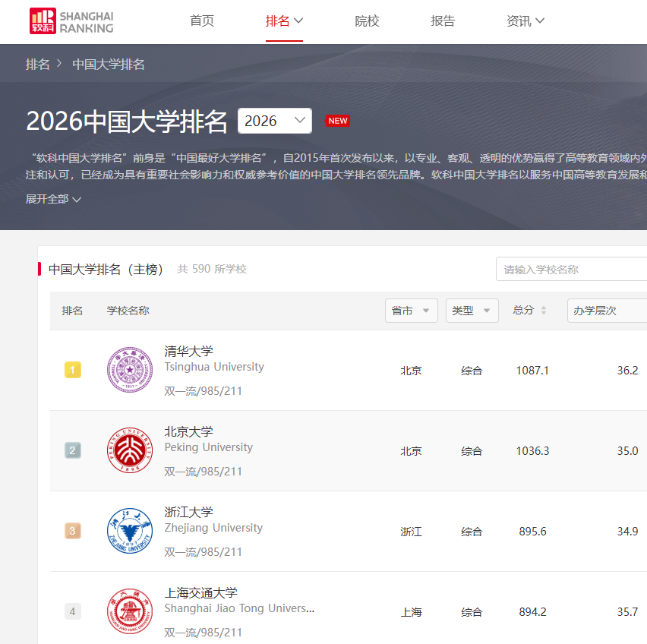Viewport: 647px width, 644px height.
Task: Click the rank 3 bronze badge
Action: coord(73,531)
